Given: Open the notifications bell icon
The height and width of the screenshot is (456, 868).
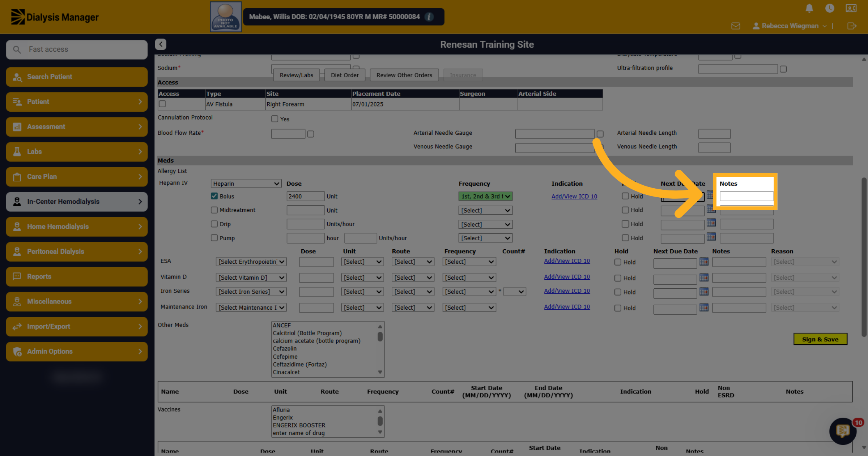Looking at the screenshot, I should click(809, 8).
